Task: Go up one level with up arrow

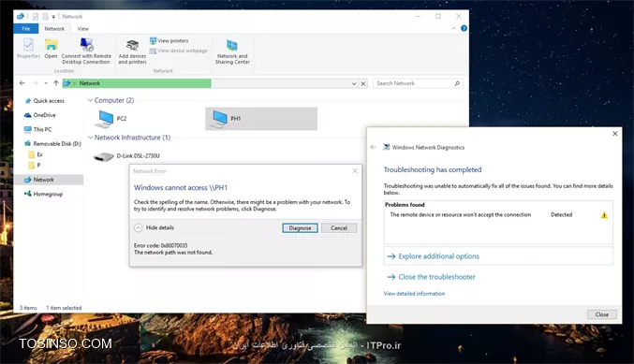Action: tap(56, 83)
